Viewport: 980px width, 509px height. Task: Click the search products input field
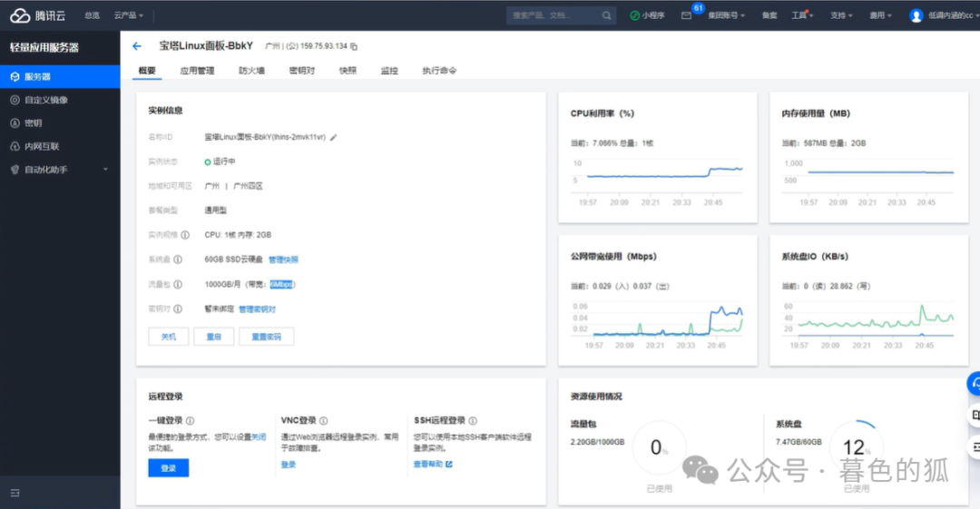coord(552,15)
